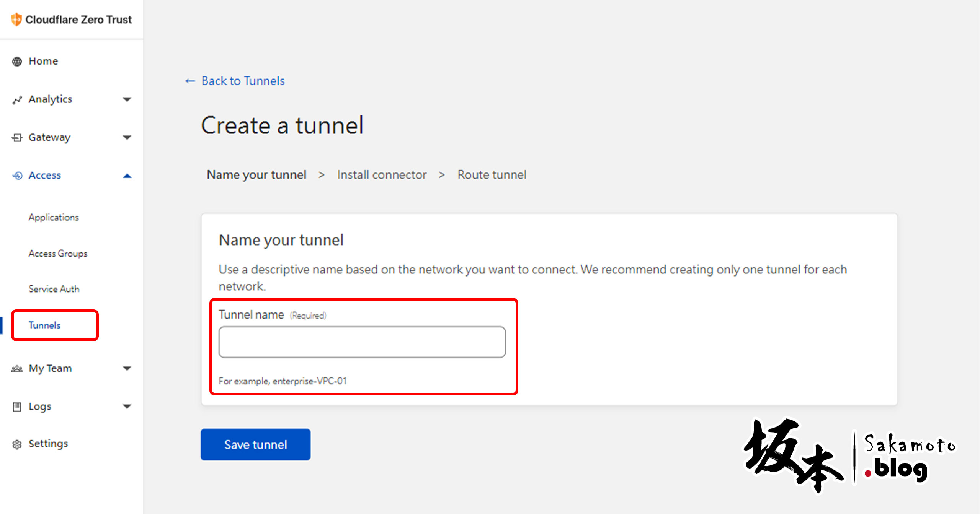The image size is (980, 514).
Task: Click the Access menu label
Action: pyautogui.click(x=45, y=176)
